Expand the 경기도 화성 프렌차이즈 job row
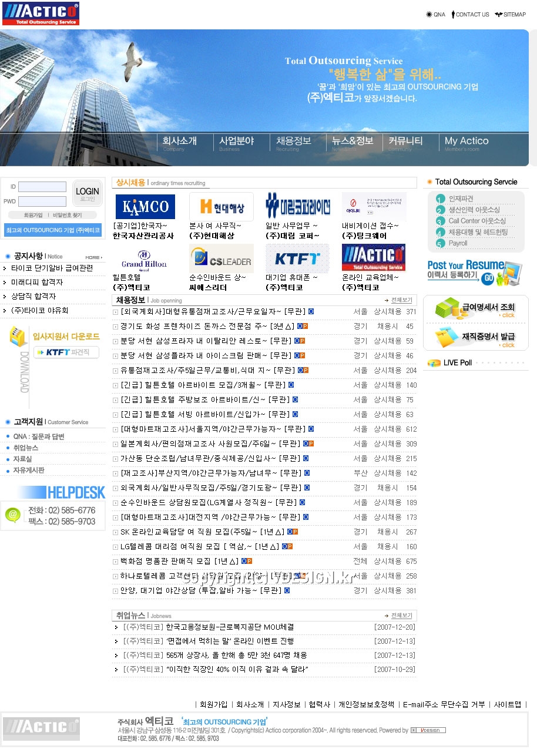This screenshot has height=756, width=537. 115,327
